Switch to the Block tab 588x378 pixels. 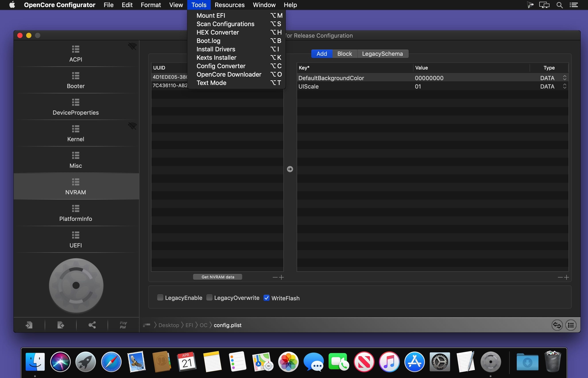(x=344, y=54)
